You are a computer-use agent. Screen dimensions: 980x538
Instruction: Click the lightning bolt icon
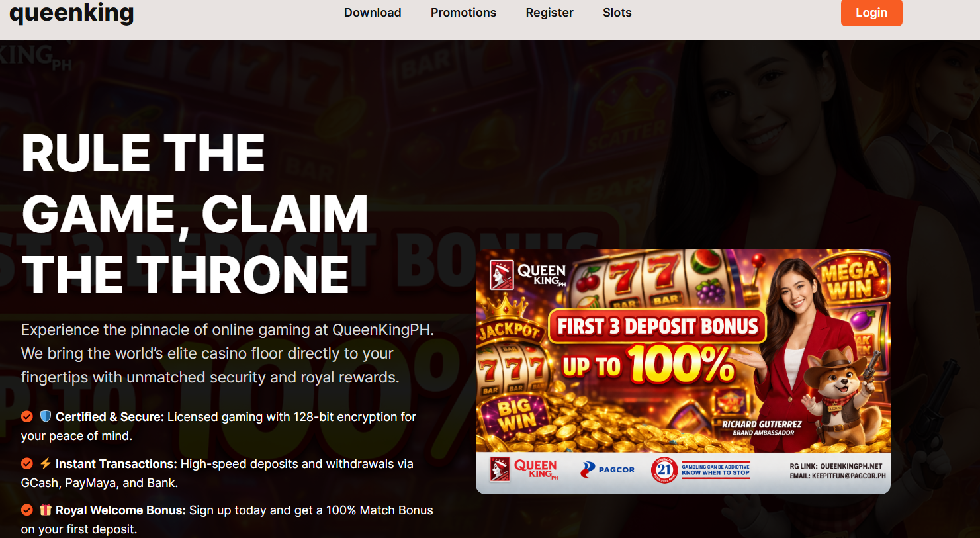click(x=46, y=463)
